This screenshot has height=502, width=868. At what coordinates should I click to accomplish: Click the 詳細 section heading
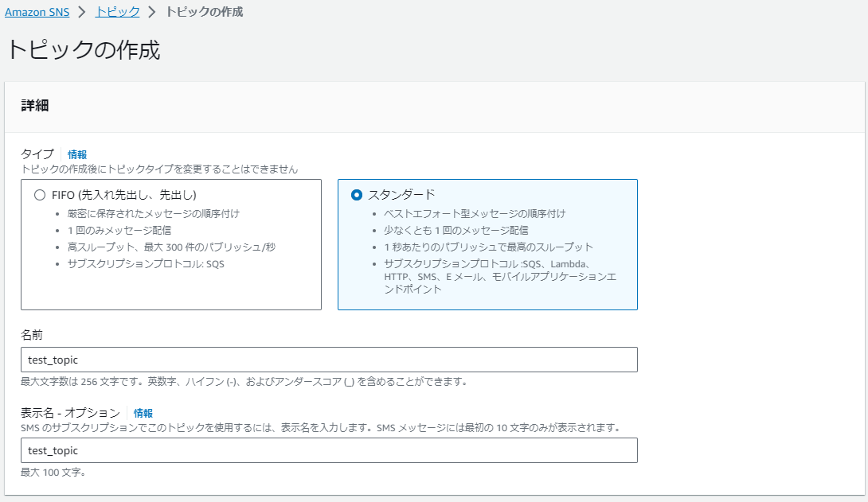(29, 106)
